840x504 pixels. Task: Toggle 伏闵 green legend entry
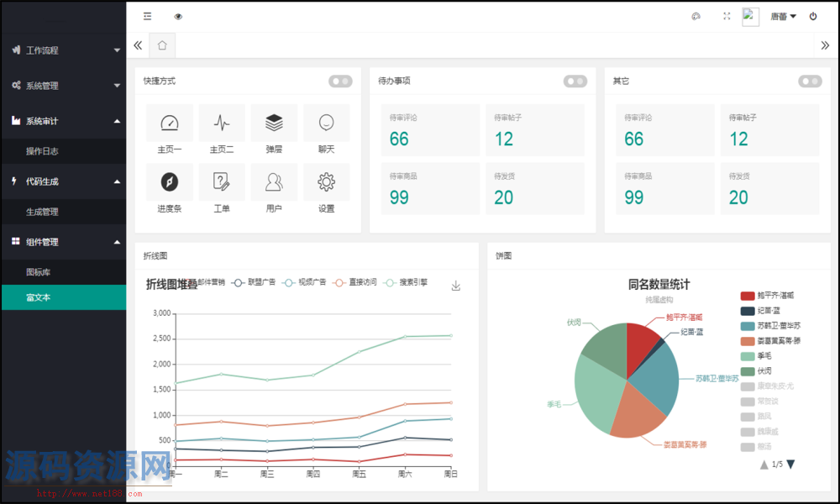[x=757, y=371]
